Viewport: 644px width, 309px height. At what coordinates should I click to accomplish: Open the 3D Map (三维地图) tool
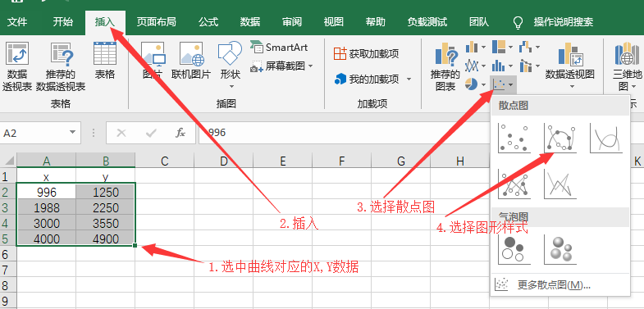tap(628, 66)
